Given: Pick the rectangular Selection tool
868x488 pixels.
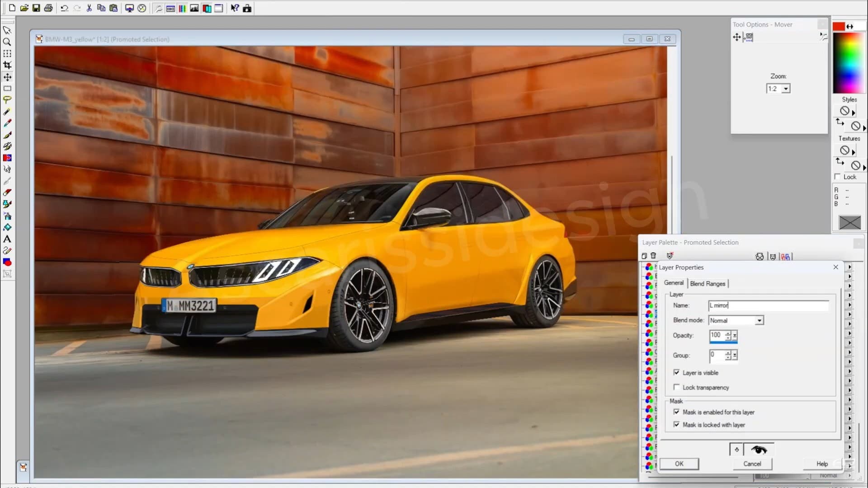Looking at the screenshot, I should pyautogui.click(x=7, y=89).
